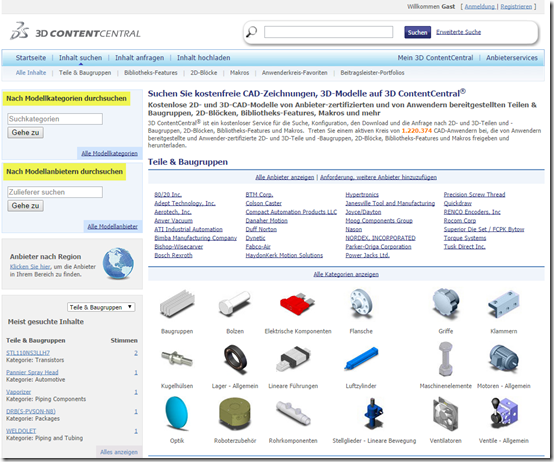Open the Makros tab
Viewport: 554px width, 462px height.
coord(239,73)
